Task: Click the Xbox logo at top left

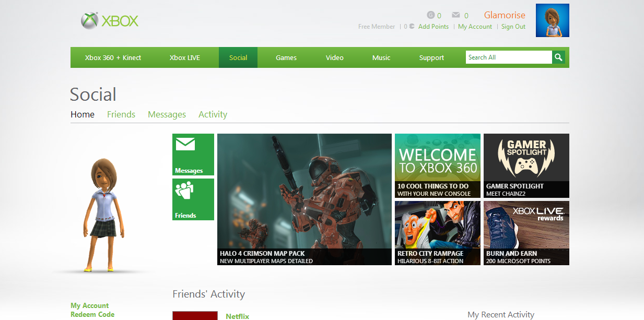Action: tap(110, 21)
